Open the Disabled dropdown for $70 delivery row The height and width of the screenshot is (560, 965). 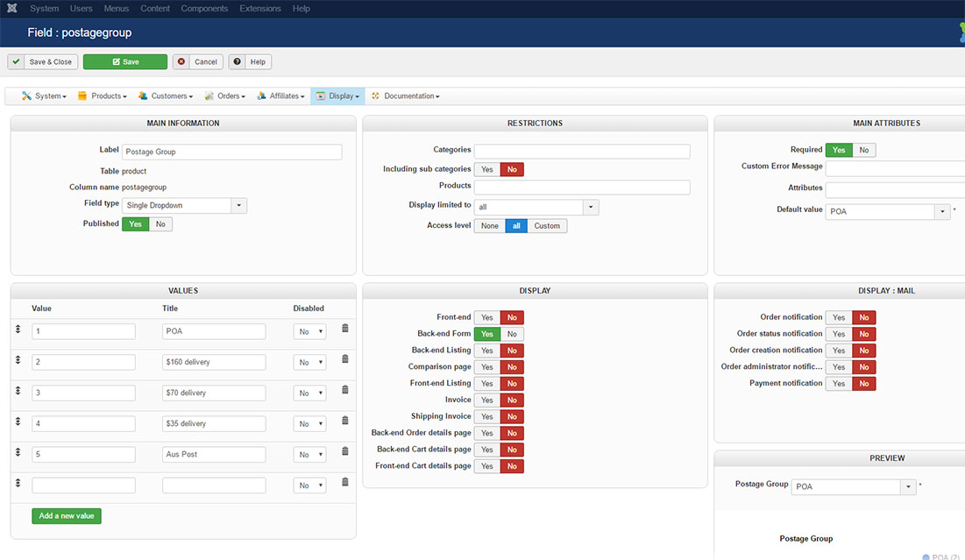coord(309,393)
